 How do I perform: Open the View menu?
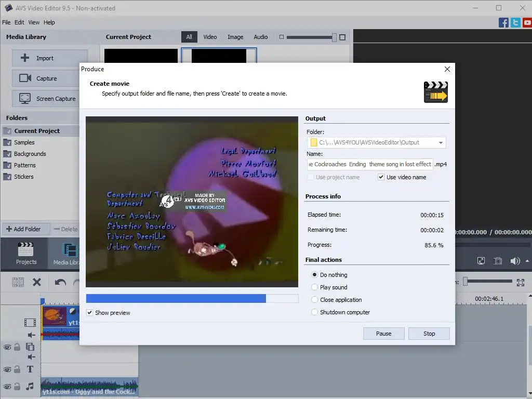tap(34, 22)
